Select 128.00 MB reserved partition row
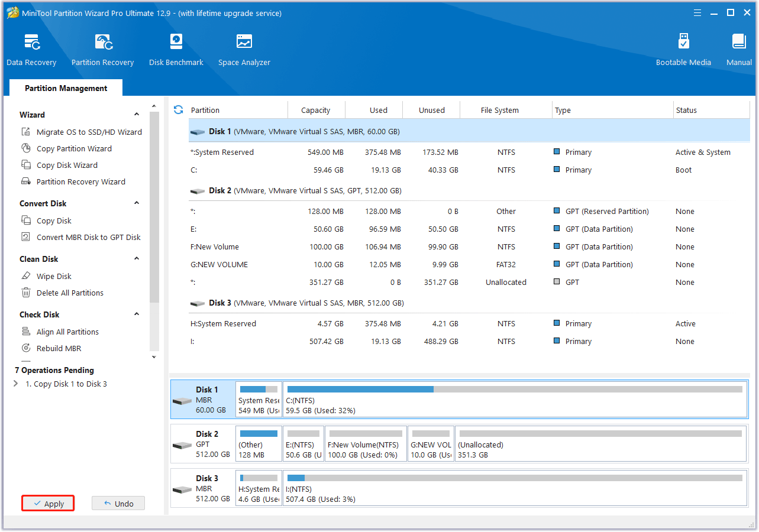759x532 pixels. coord(469,211)
